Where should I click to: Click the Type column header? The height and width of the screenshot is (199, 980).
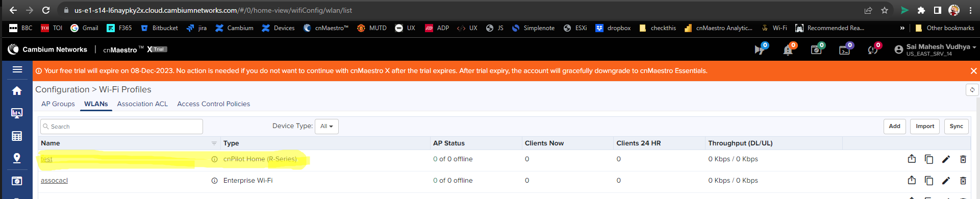pos(231,143)
